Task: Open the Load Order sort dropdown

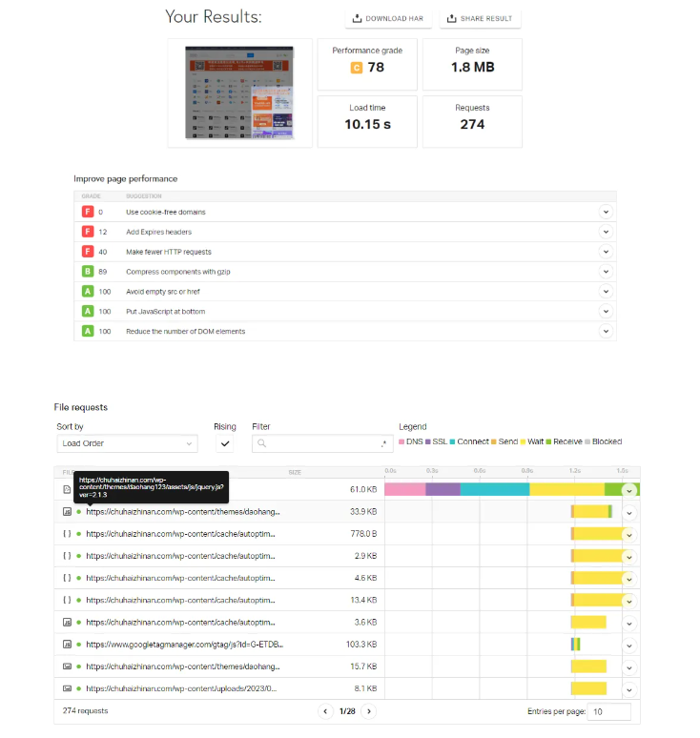Action: click(127, 443)
